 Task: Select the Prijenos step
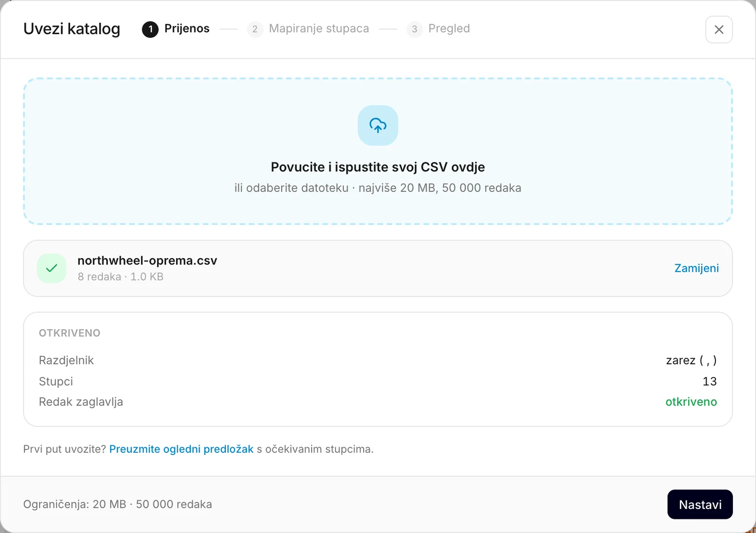tap(176, 29)
